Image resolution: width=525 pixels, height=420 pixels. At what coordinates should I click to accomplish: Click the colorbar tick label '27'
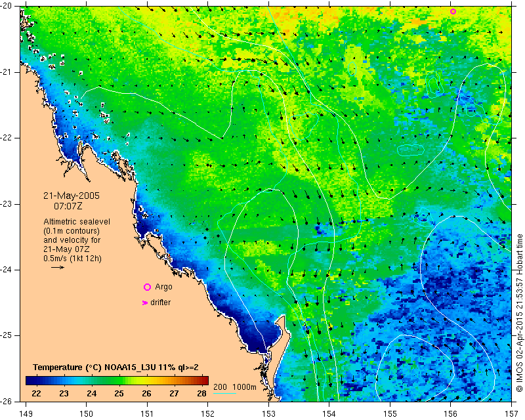174,394
